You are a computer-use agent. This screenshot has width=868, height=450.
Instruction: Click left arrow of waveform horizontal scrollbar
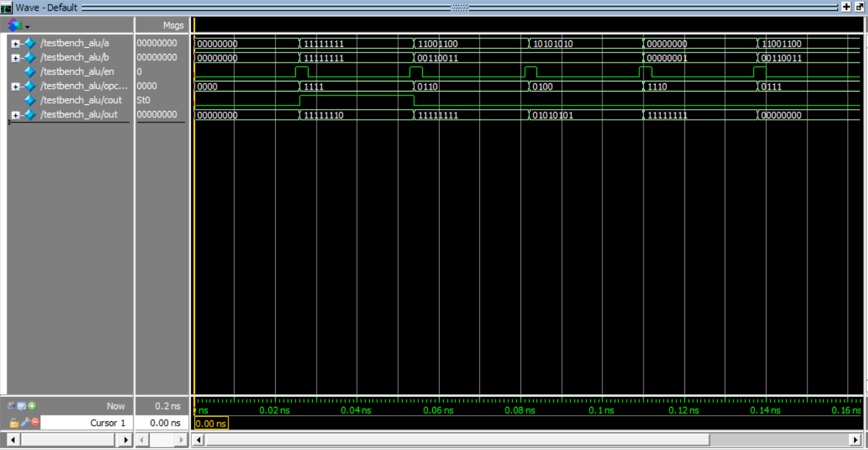coord(198,440)
